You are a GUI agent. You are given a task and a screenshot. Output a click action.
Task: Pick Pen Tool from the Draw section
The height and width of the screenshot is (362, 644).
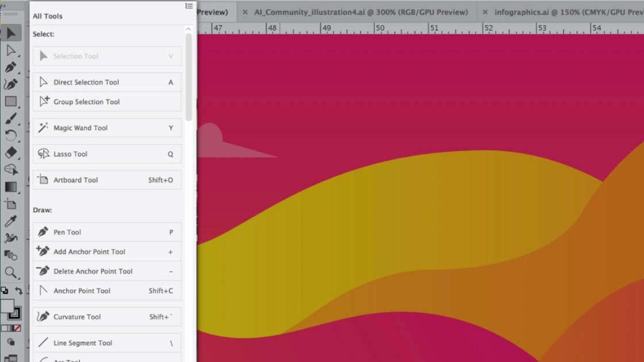click(107, 232)
